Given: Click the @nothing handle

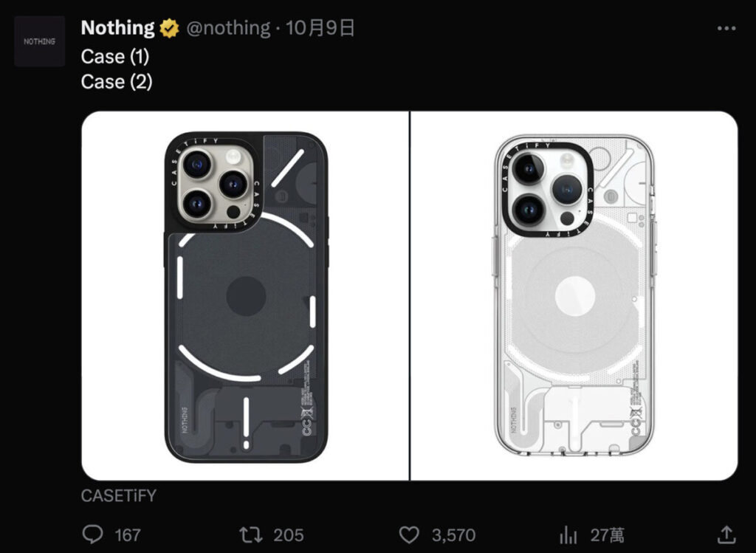Looking at the screenshot, I should tap(227, 28).
